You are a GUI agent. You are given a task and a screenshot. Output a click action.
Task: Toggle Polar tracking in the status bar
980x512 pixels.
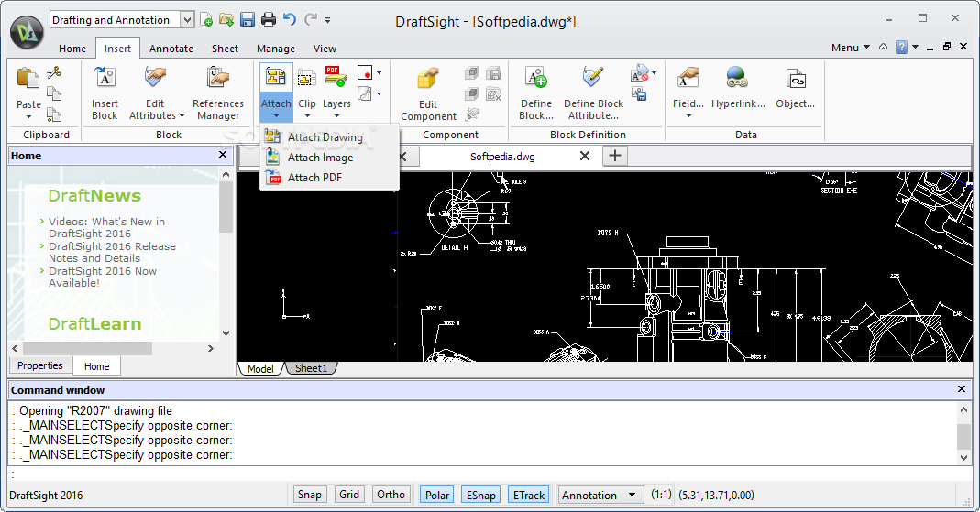437,496
